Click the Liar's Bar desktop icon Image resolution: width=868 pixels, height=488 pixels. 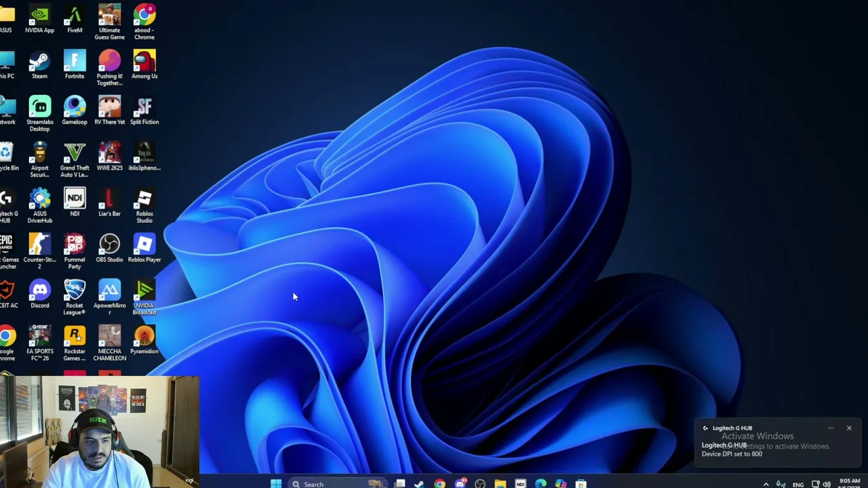(109, 203)
